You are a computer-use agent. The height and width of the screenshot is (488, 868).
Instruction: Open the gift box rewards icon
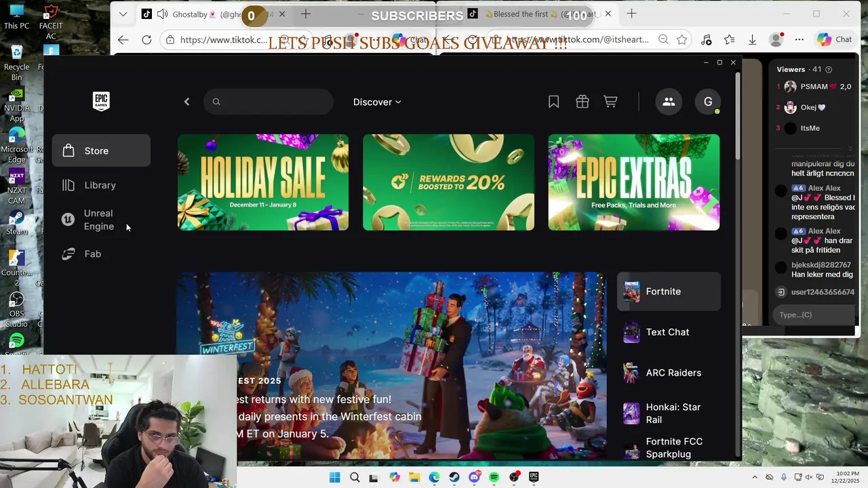click(583, 102)
